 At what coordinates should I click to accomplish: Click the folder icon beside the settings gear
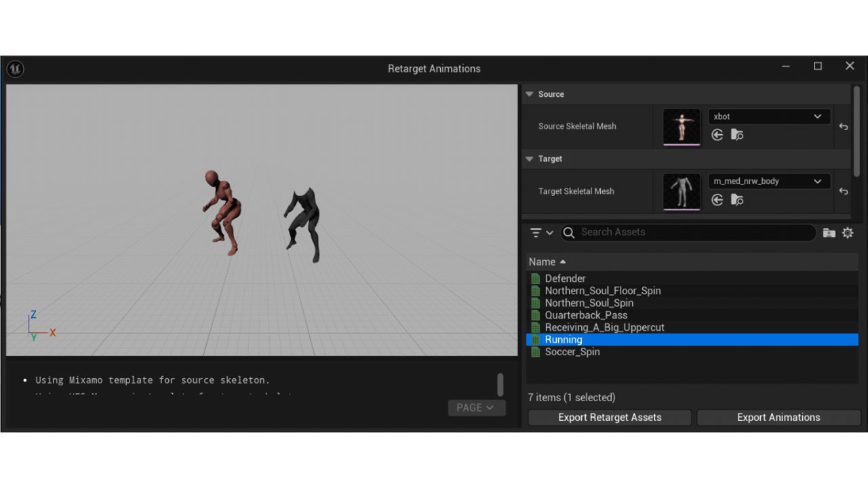tap(829, 232)
